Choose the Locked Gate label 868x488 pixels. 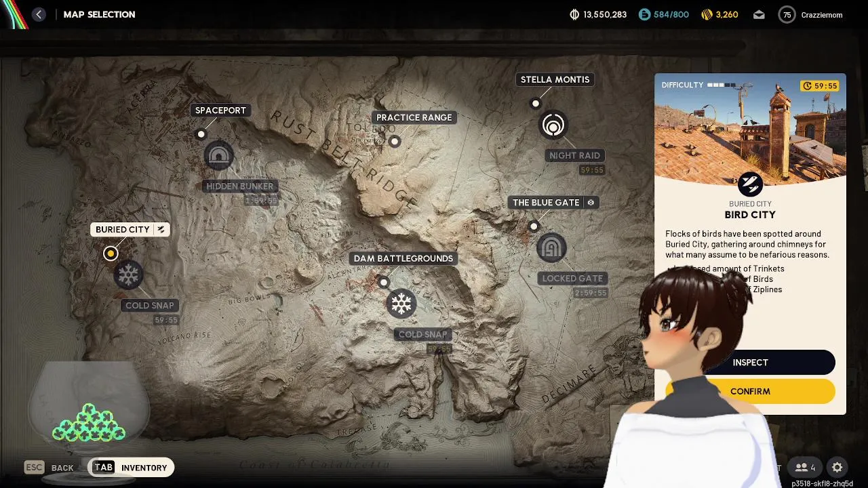coord(572,279)
